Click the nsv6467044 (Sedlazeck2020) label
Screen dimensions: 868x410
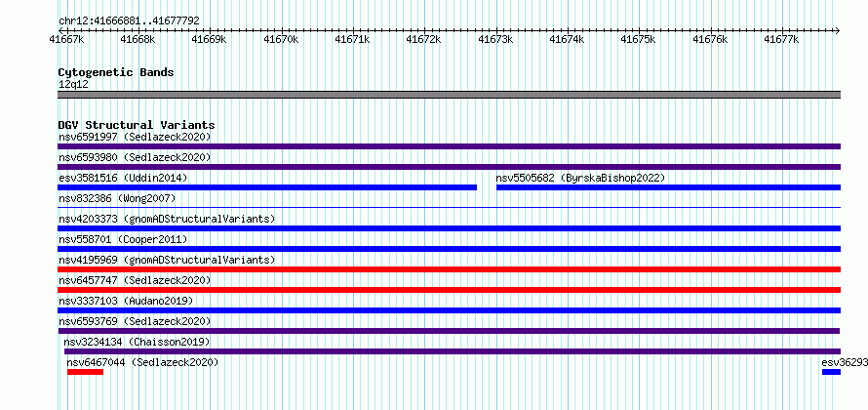142,362
